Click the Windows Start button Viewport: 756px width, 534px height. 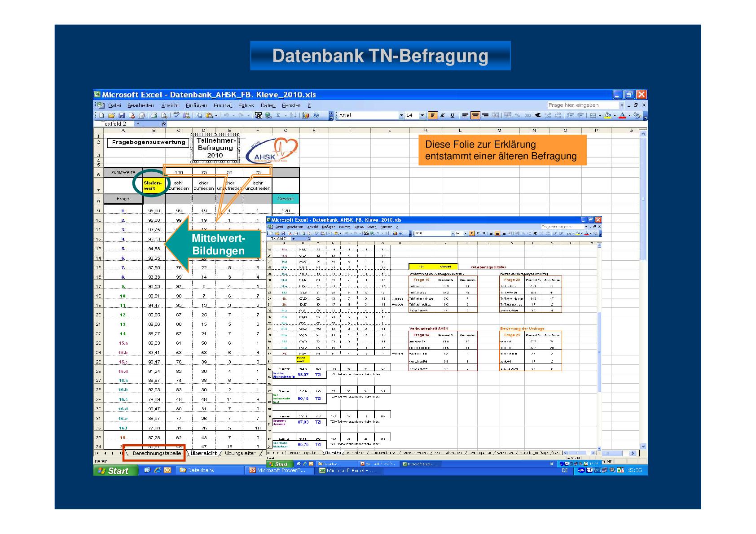tap(115, 470)
